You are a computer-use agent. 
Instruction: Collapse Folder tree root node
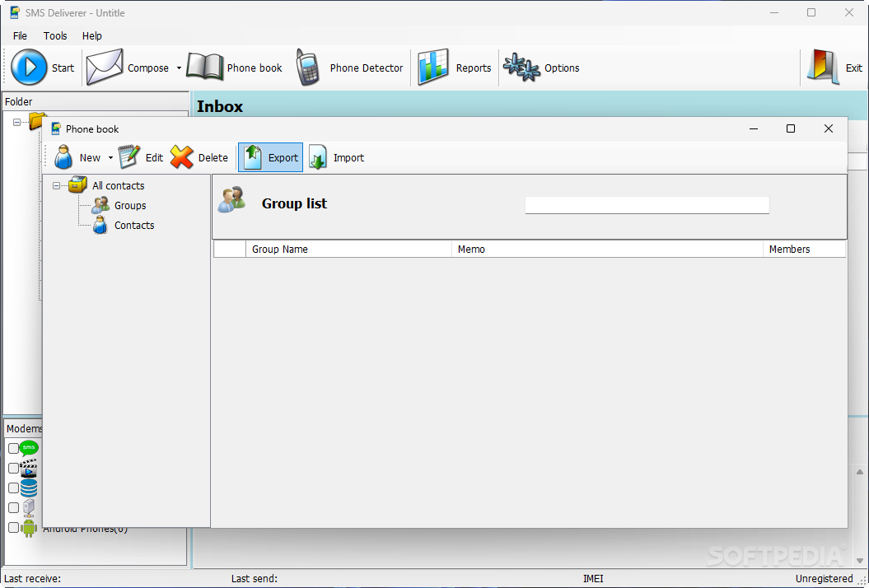point(17,122)
